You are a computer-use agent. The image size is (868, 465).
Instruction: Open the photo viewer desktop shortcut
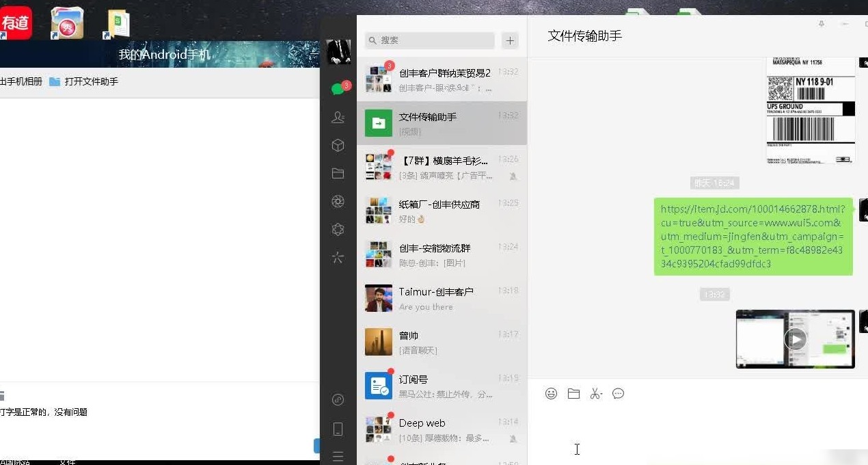[67, 23]
